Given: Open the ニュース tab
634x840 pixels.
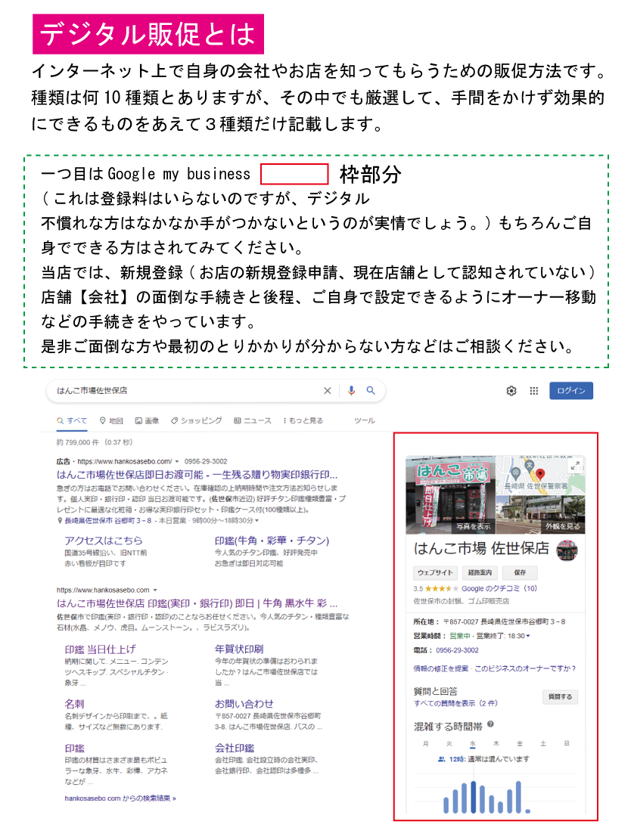Looking at the screenshot, I should 253,420.
